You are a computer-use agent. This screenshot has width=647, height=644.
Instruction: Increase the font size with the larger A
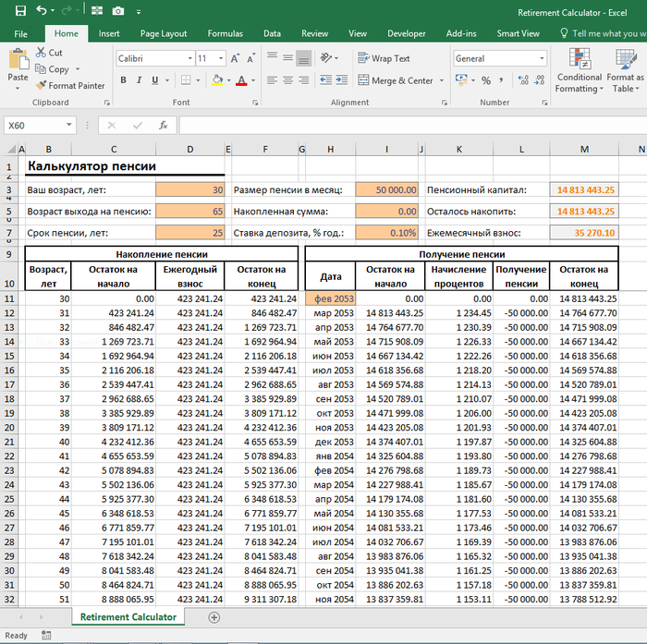[x=235, y=58]
